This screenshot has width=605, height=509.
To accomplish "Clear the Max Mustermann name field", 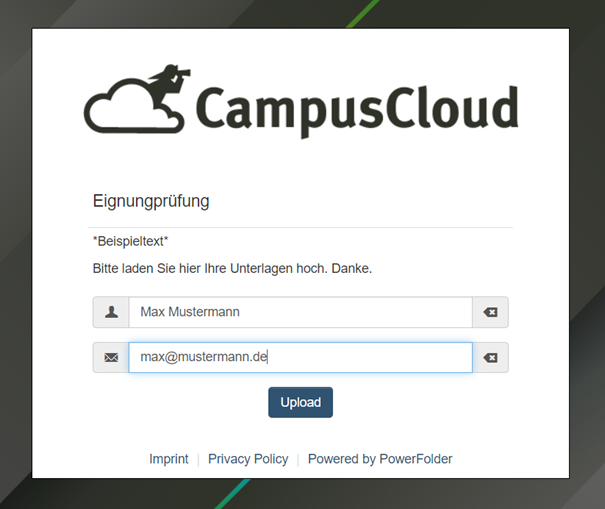I will coord(490,312).
